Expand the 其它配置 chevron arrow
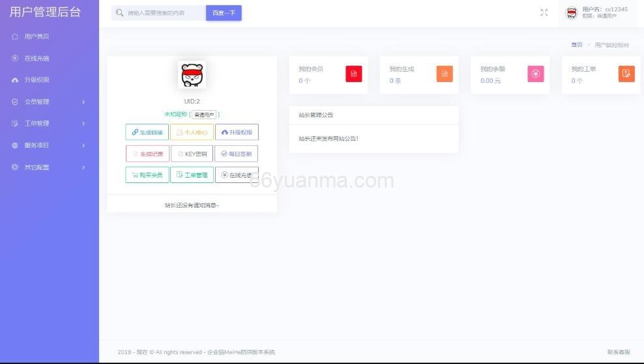644x364 pixels. pyautogui.click(x=83, y=167)
